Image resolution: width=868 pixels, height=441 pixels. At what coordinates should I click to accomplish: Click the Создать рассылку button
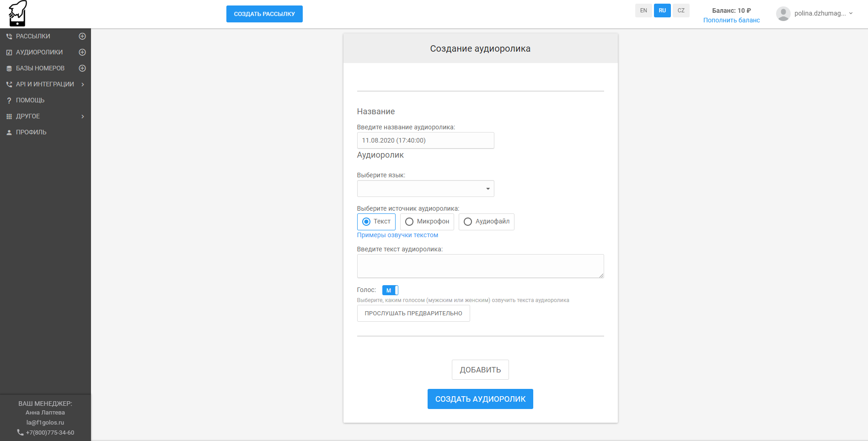click(264, 14)
